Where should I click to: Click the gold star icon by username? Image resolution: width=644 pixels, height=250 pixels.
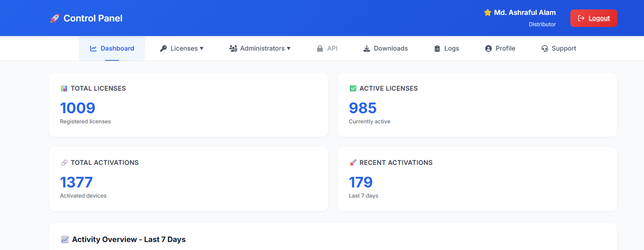coord(487,13)
